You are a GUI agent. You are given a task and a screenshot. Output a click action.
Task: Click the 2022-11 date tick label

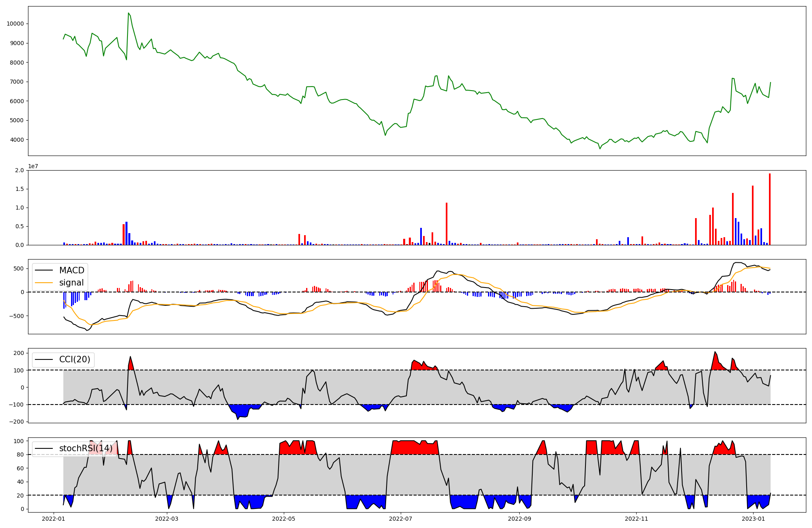(636, 519)
